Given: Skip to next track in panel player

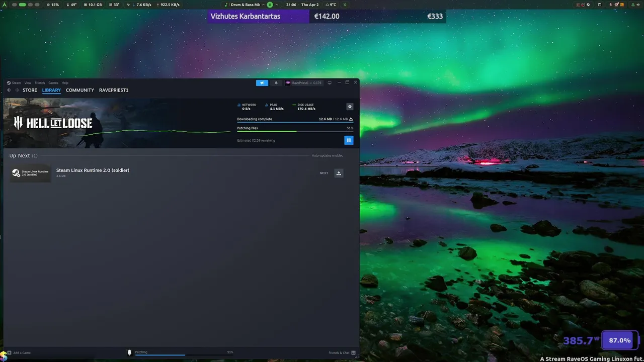Looking at the screenshot, I should 277,5.
